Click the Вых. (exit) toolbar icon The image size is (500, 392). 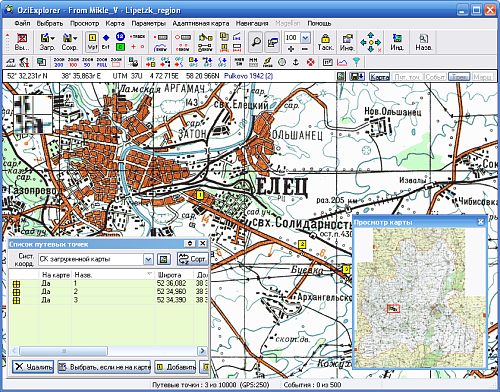(22, 42)
